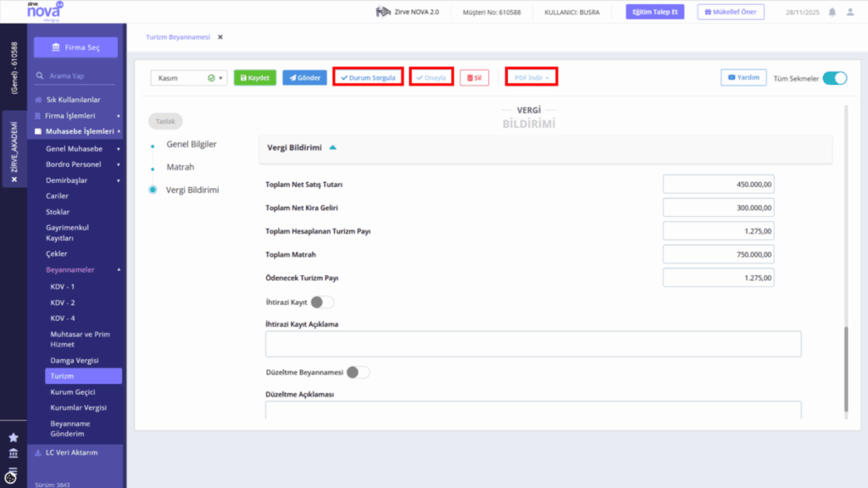Open the user profile icon

(850, 12)
